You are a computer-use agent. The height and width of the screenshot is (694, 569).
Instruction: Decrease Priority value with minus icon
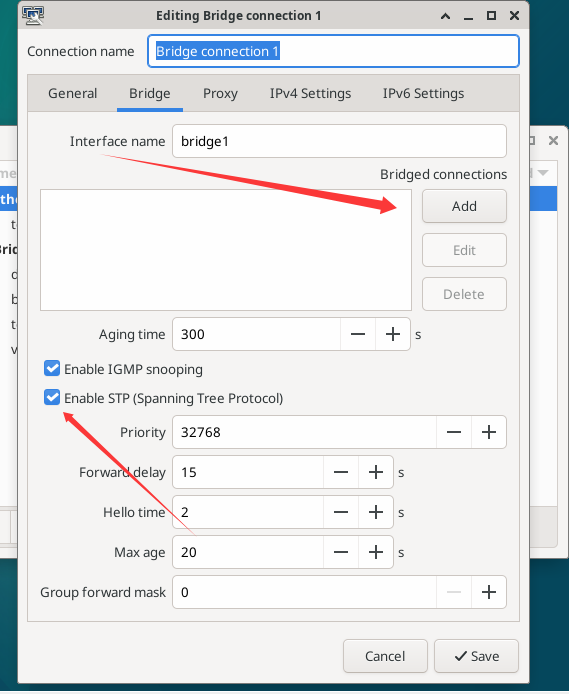[454, 432]
